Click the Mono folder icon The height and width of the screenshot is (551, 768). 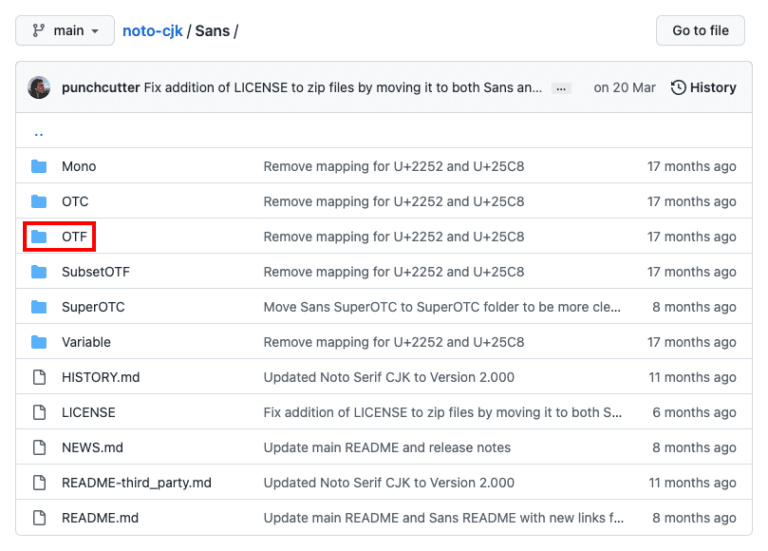39,167
